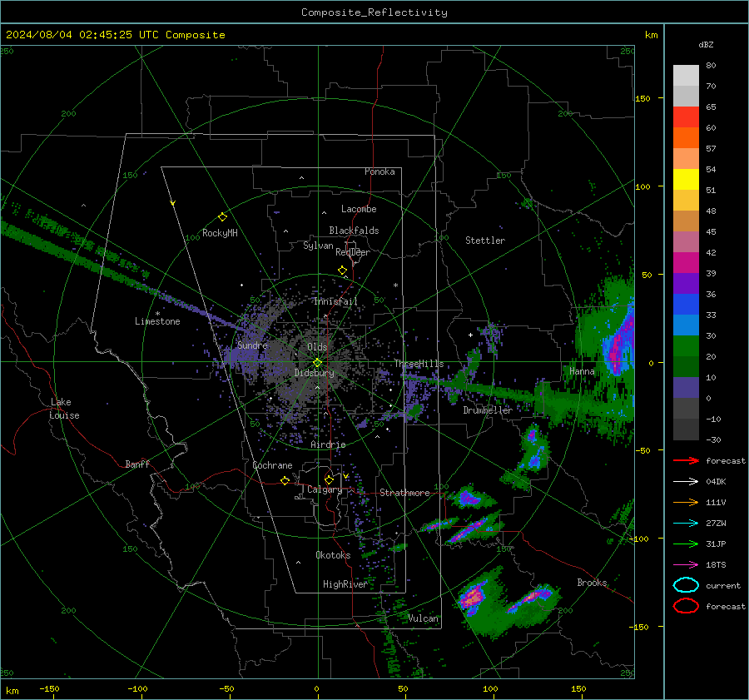Click the Hanna label
The width and height of the screenshot is (749, 700).
pyautogui.click(x=582, y=371)
